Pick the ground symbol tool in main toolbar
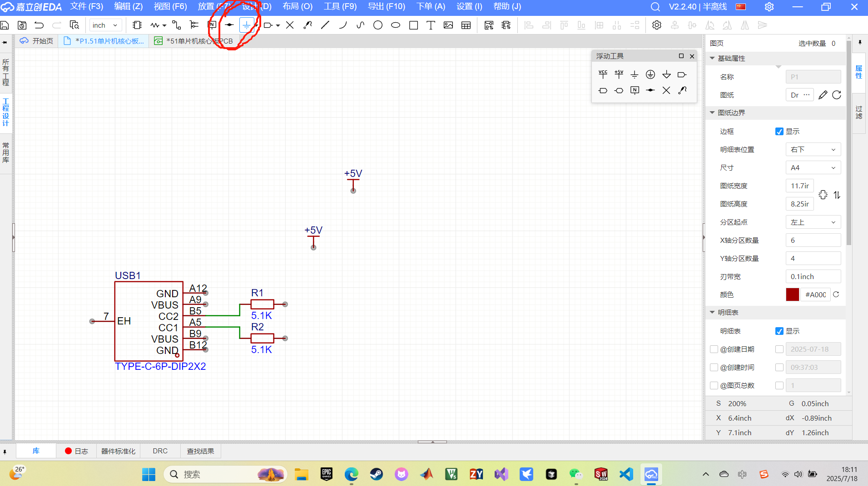This screenshot has width=868, height=486. pyautogui.click(x=246, y=25)
